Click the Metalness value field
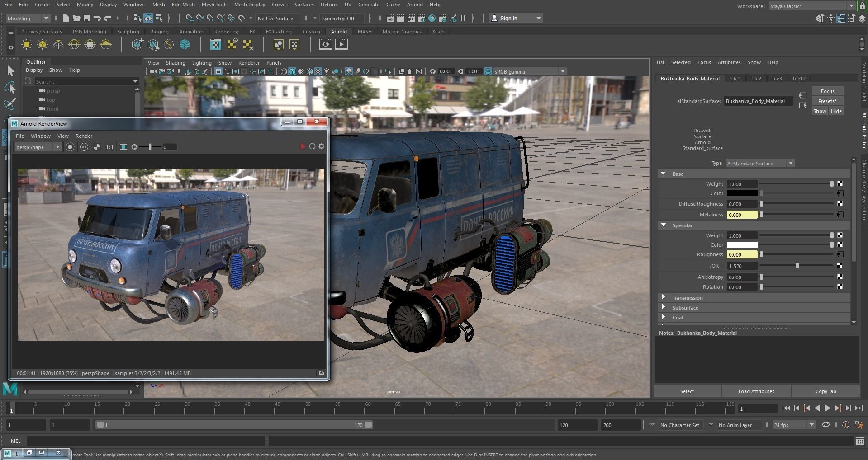Image resolution: width=868 pixels, height=460 pixels. pyautogui.click(x=742, y=215)
